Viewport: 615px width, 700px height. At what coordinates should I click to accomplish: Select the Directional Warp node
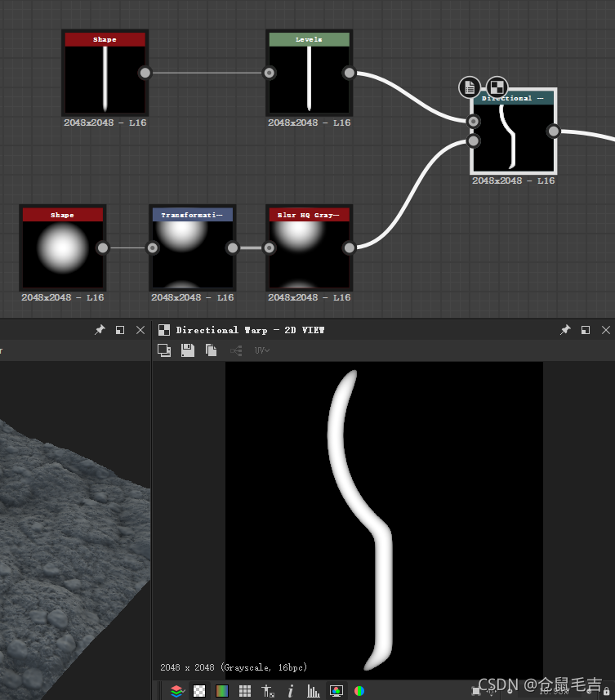[x=513, y=131]
